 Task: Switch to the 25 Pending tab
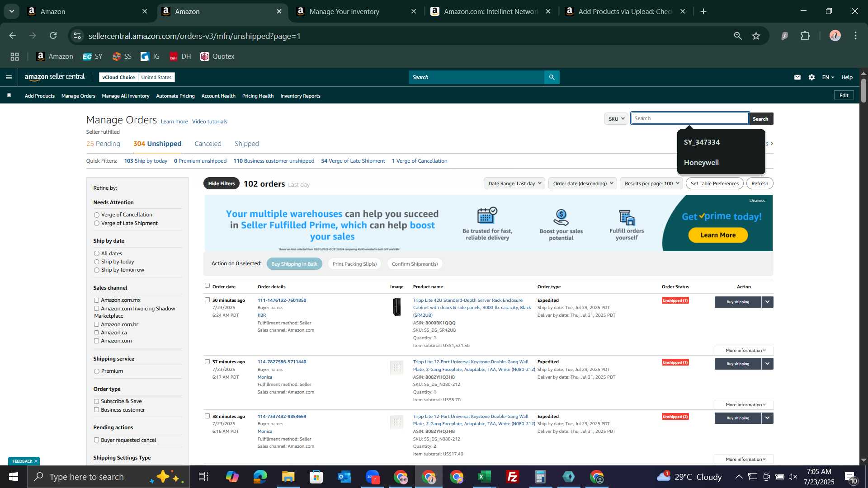pos(103,144)
